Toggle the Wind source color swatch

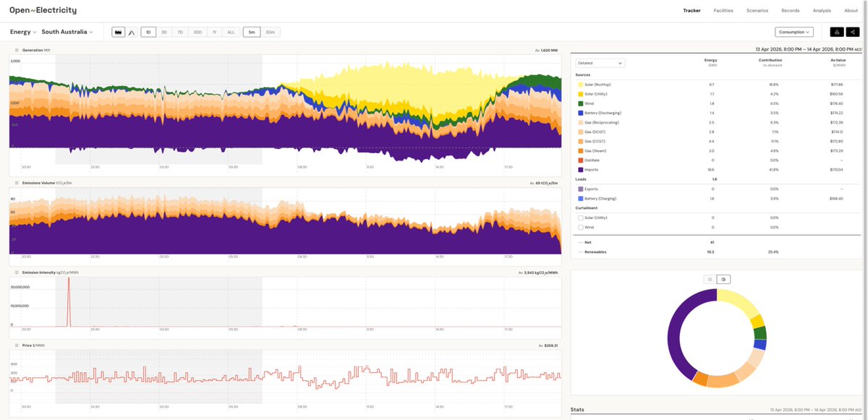(580, 103)
